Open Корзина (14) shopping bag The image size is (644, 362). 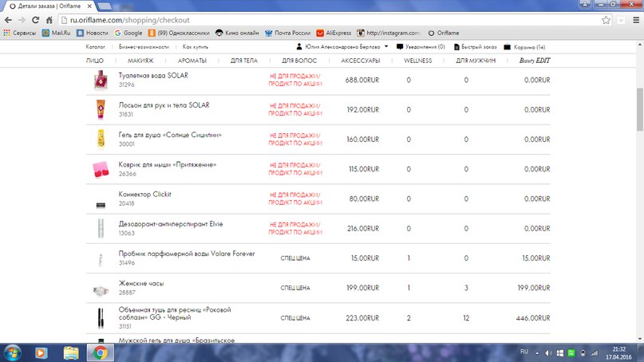coord(524,47)
